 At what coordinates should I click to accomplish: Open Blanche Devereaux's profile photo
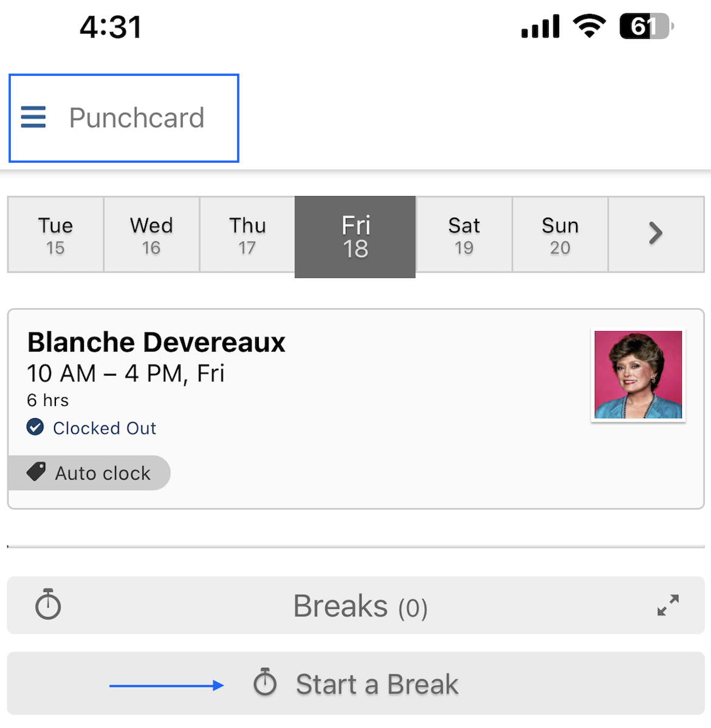coord(638,375)
